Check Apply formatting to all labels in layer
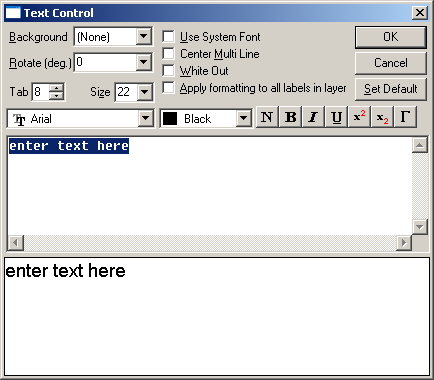This screenshot has width=434, height=380. [x=168, y=88]
